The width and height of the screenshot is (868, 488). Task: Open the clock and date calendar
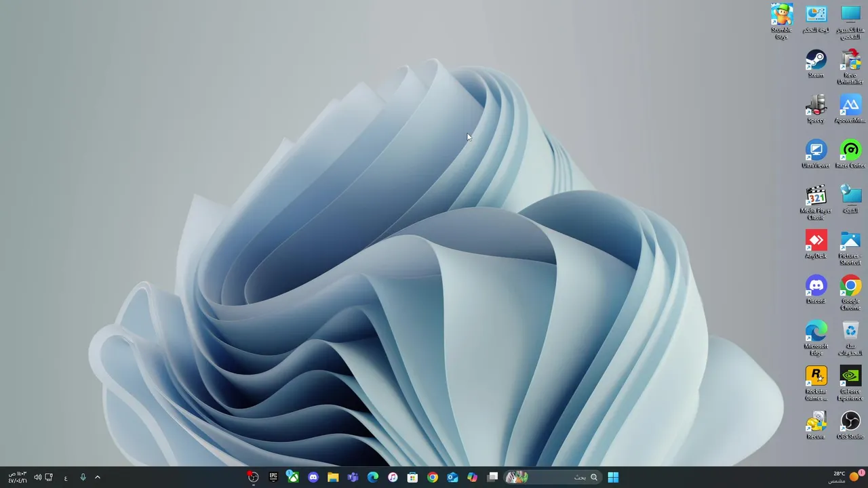tap(17, 477)
